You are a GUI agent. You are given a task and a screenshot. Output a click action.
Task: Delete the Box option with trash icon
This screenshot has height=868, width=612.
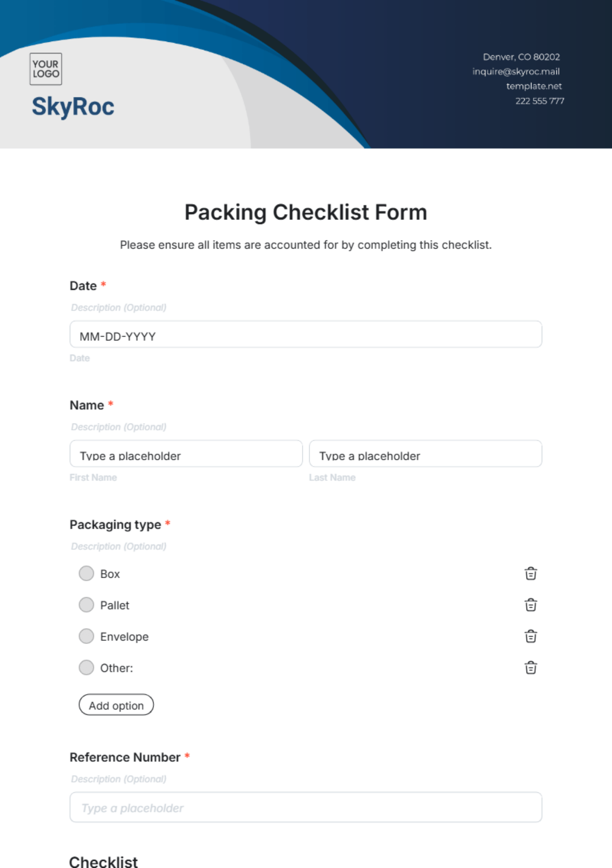(530, 574)
